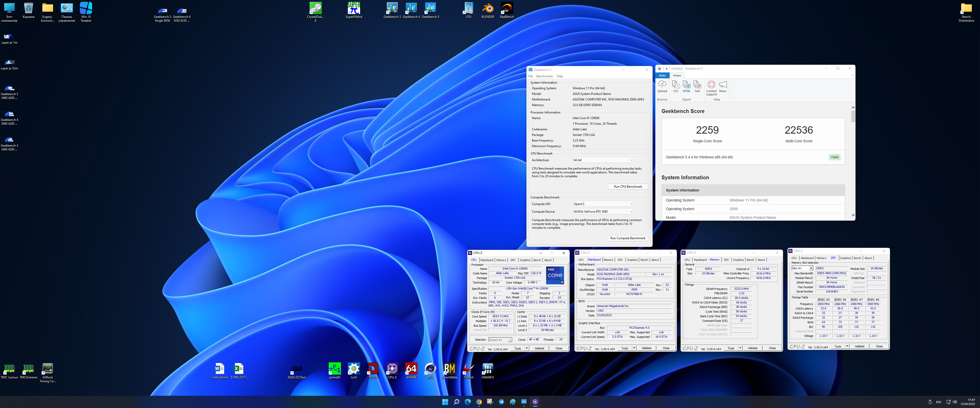Select the Win 10 Tweaker desktop icon
The width and height of the screenshot is (980, 408).
coord(86,12)
